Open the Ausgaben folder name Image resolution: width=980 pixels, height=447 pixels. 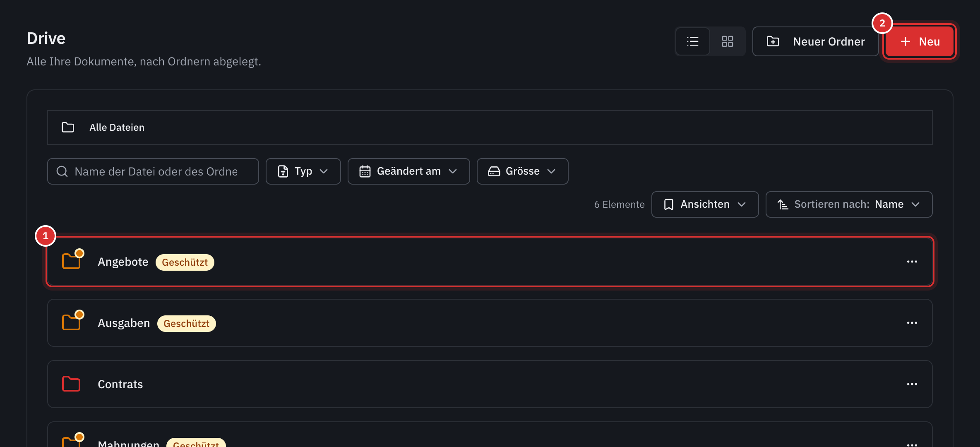click(124, 323)
